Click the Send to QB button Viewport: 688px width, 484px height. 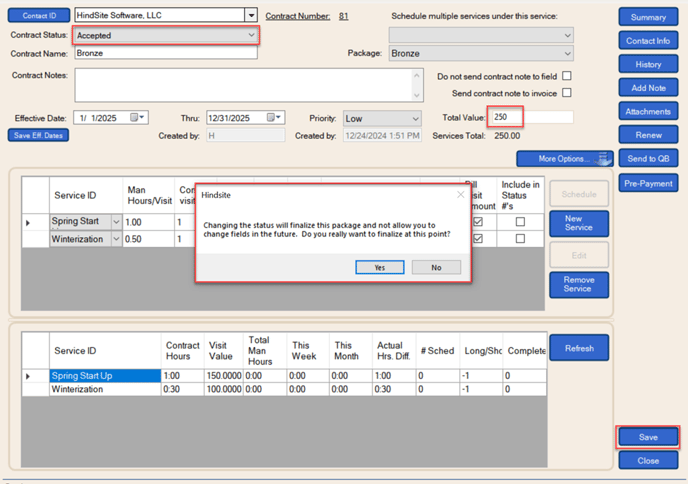[648, 158]
